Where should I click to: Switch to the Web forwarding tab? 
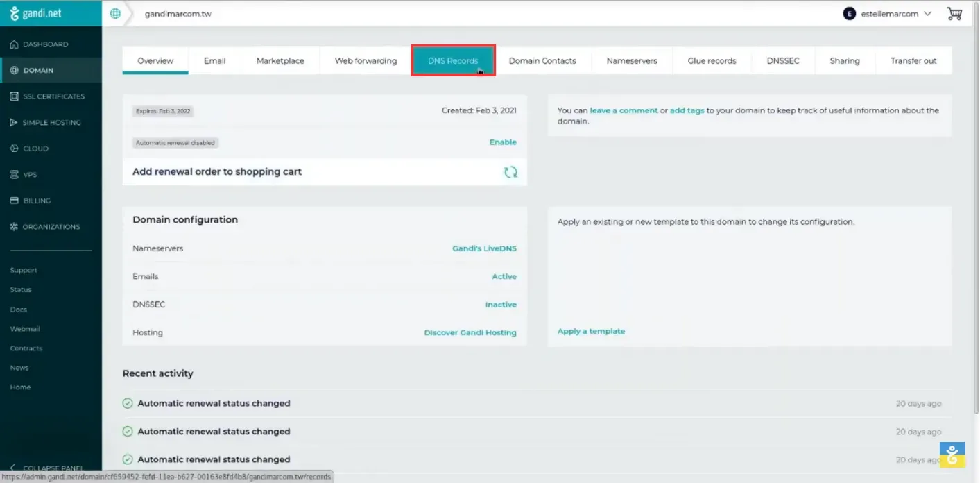366,60
